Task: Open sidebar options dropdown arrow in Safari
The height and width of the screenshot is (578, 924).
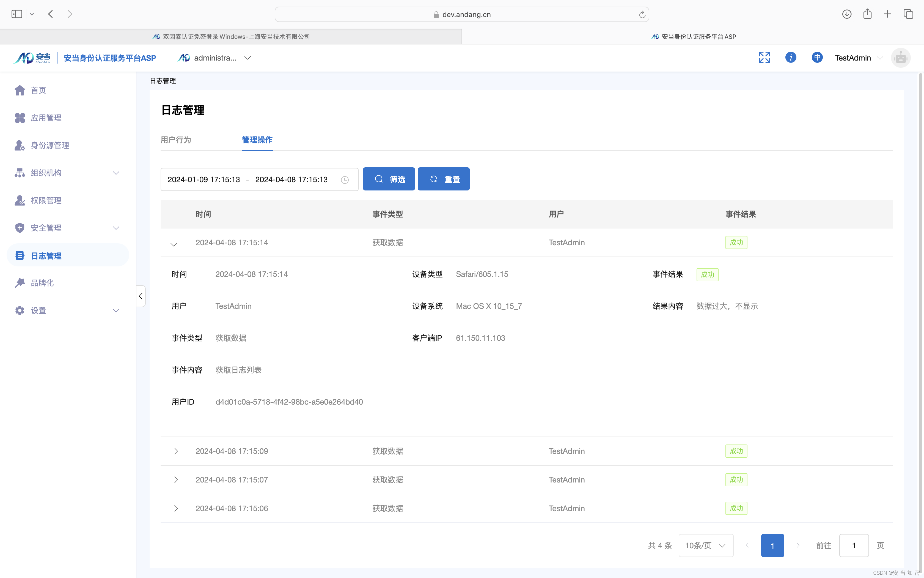Action: (32, 14)
